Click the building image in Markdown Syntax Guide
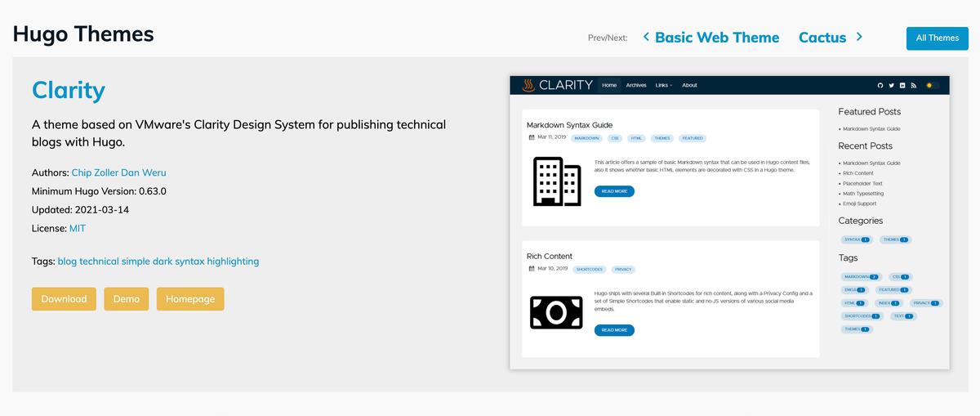 click(x=557, y=181)
